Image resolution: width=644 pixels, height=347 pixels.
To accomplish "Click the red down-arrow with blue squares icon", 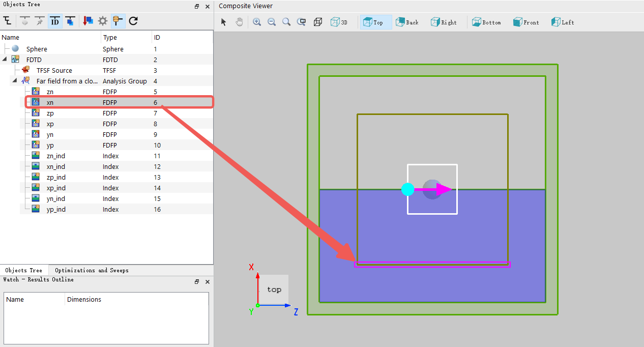I will click(x=88, y=21).
